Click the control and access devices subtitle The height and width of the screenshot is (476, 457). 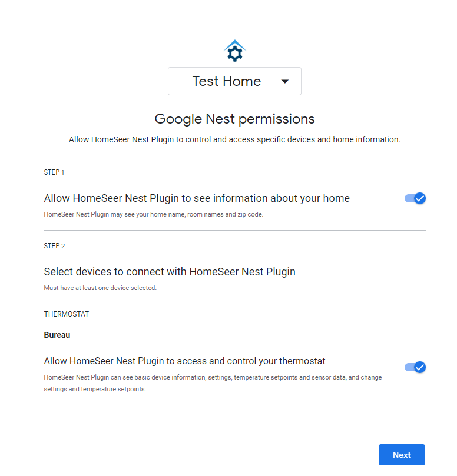point(234,140)
